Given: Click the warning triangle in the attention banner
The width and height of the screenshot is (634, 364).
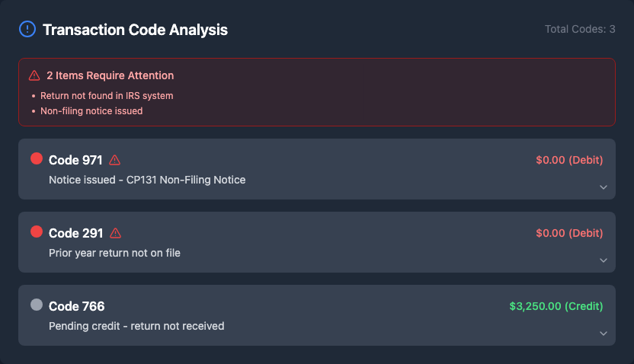Looking at the screenshot, I should [34, 75].
